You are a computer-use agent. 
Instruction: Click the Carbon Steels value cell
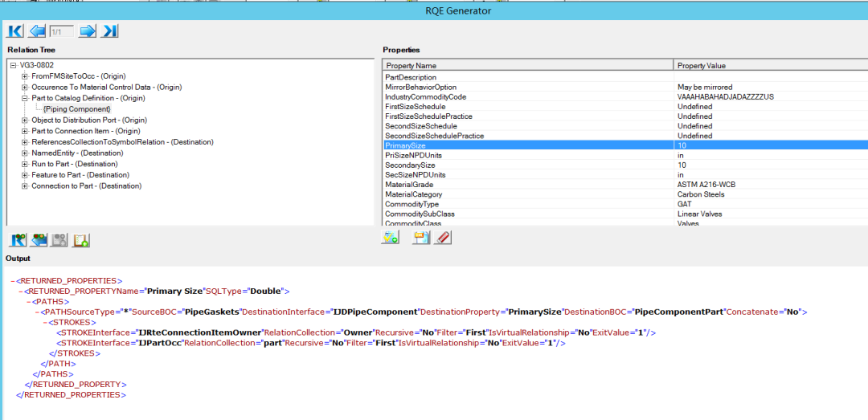771,194
